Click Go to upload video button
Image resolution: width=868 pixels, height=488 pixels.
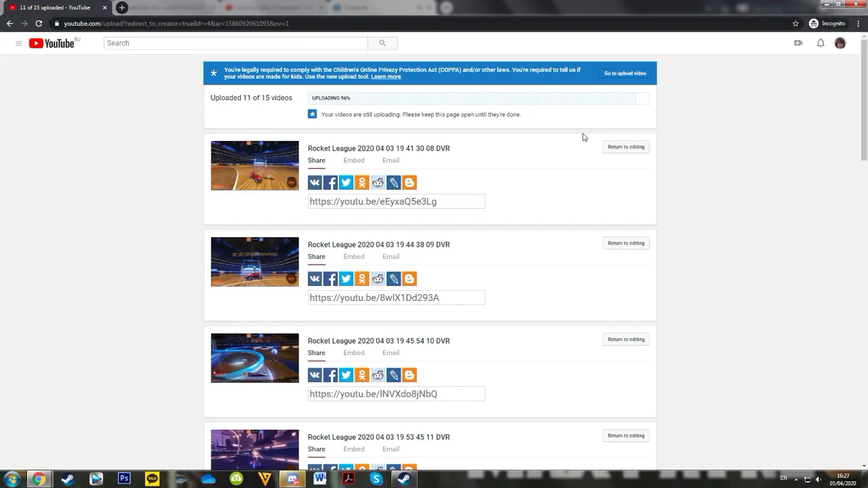[x=625, y=73]
